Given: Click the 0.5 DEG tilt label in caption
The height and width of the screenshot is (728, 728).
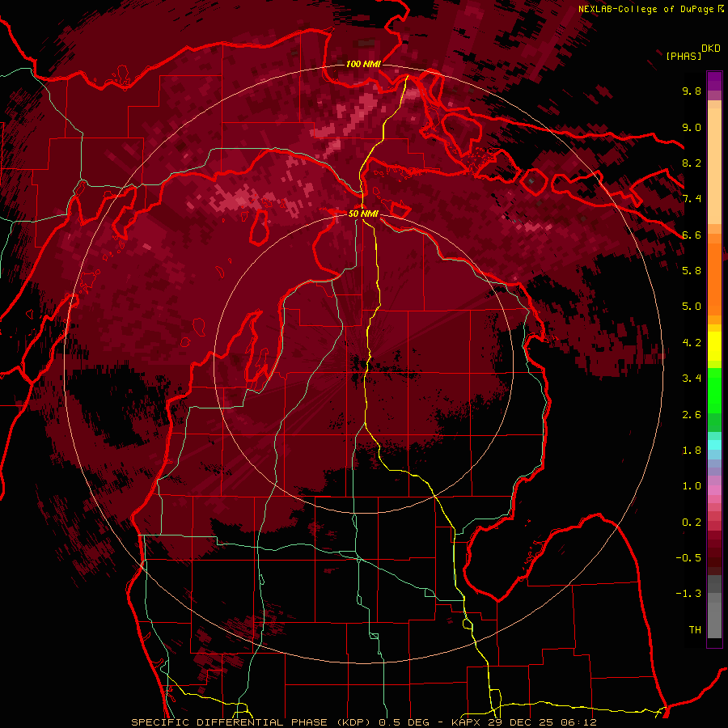Looking at the screenshot, I should point(404,722).
